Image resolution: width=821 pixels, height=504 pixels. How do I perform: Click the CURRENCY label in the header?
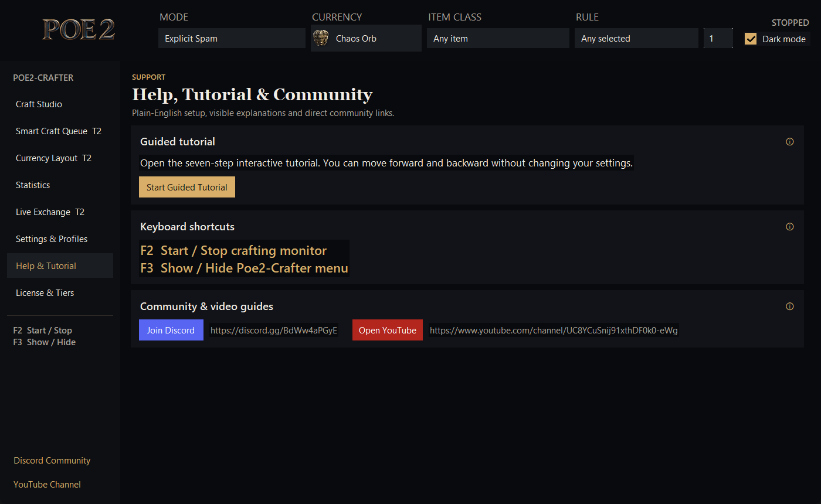(337, 18)
